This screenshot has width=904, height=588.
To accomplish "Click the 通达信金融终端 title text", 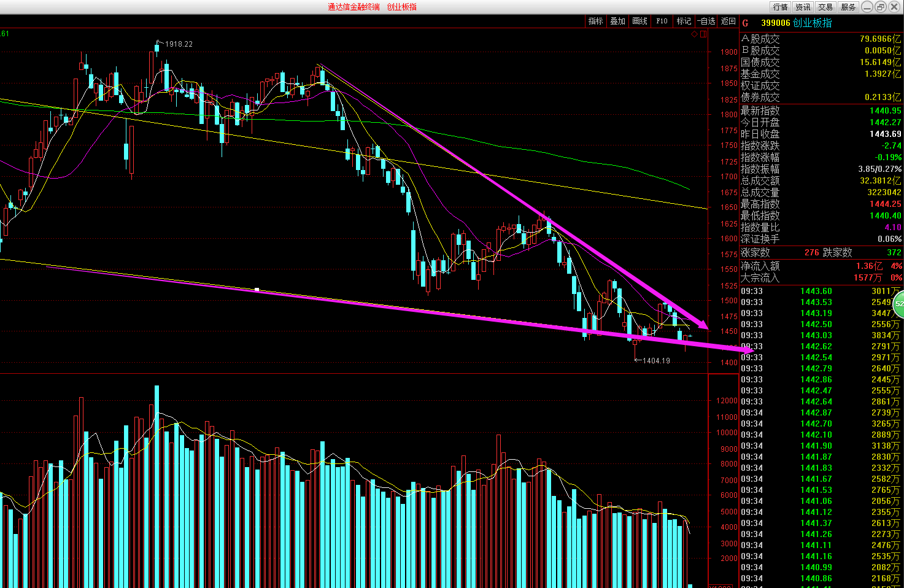I will [353, 7].
